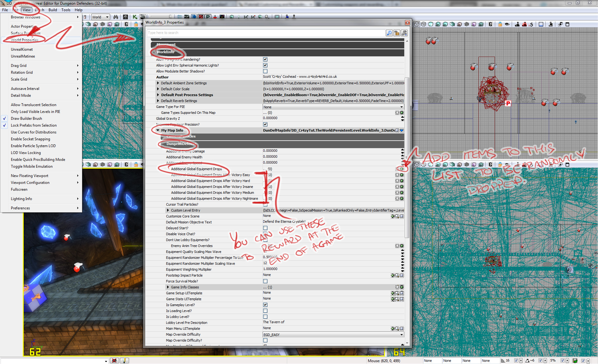Click Global Gravity Z spinner arrows
This screenshot has height=364, width=598.
402,119
